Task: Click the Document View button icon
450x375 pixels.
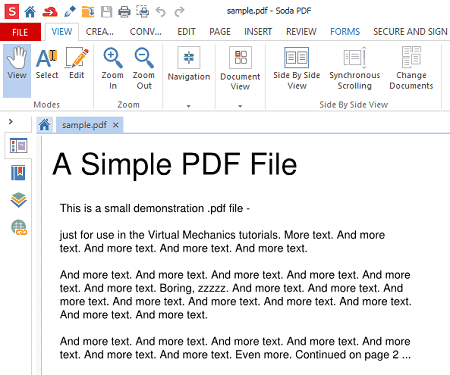Action: coord(240,57)
